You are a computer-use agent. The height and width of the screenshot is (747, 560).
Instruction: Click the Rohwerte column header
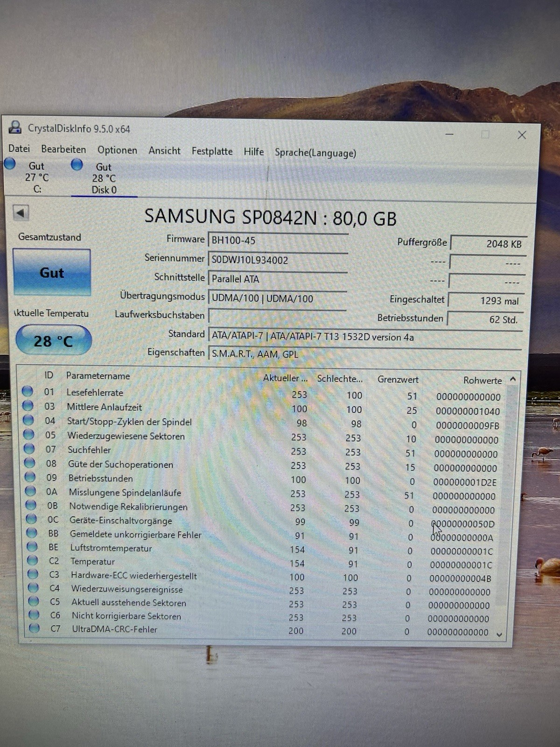click(x=483, y=380)
